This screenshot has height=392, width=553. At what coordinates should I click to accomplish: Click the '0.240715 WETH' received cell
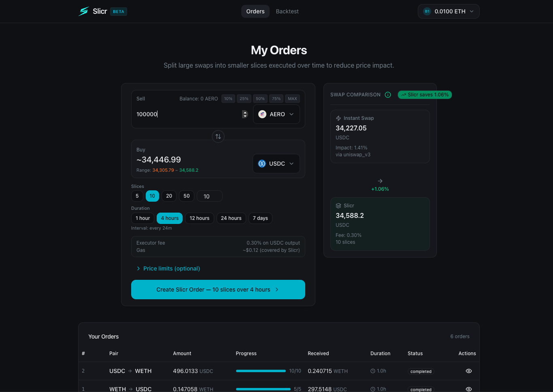click(x=328, y=371)
